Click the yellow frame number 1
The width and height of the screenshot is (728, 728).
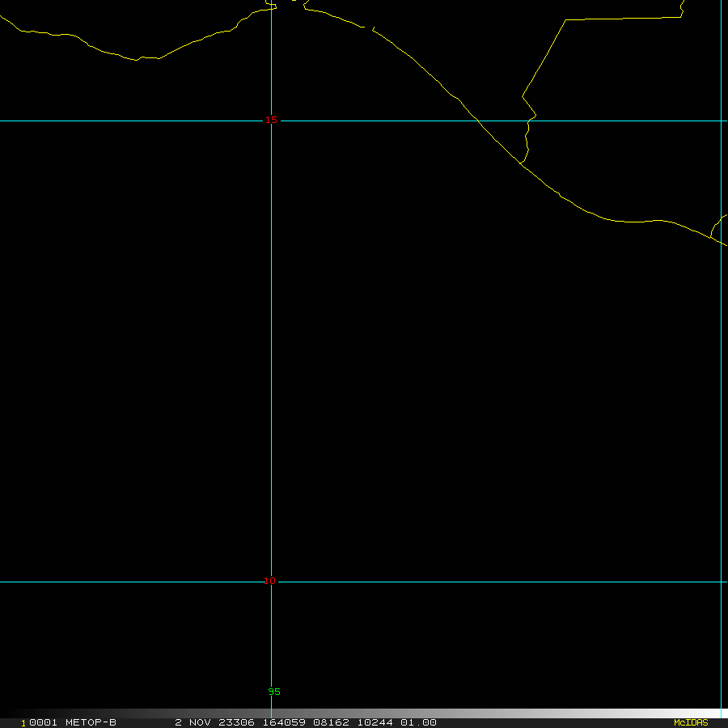pyautogui.click(x=23, y=722)
